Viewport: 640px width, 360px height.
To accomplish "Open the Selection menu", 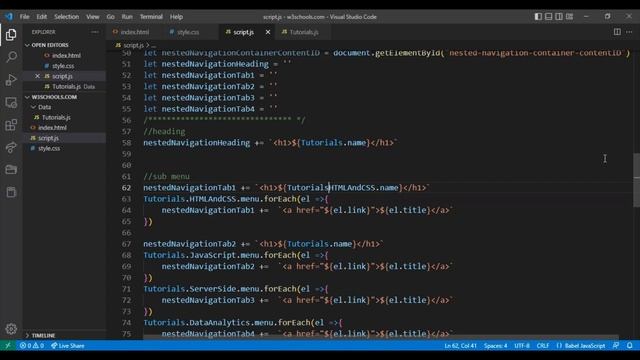I will (67, 17).
